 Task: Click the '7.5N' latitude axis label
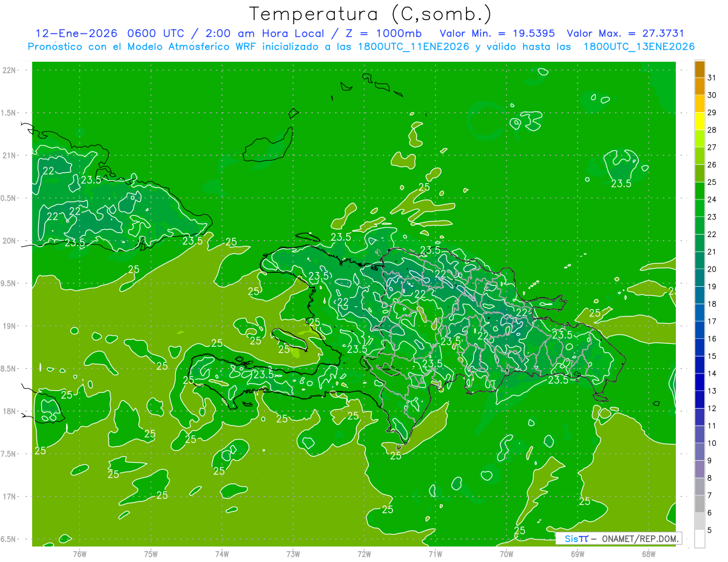point(9,454)
